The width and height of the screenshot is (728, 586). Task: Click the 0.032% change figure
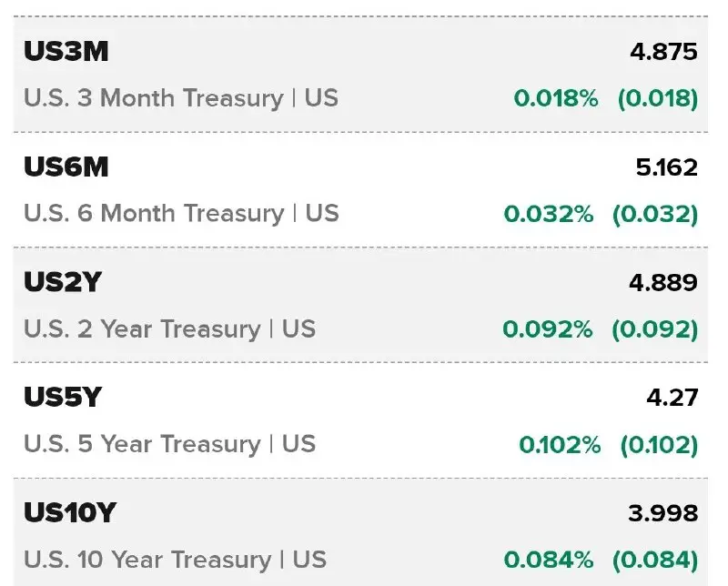click(x=549, y=214)
